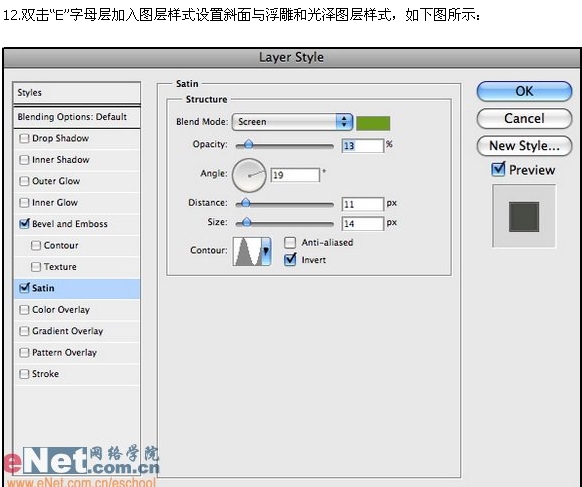
Task: Click the Distance slider handle
Action: pos(245,203)
